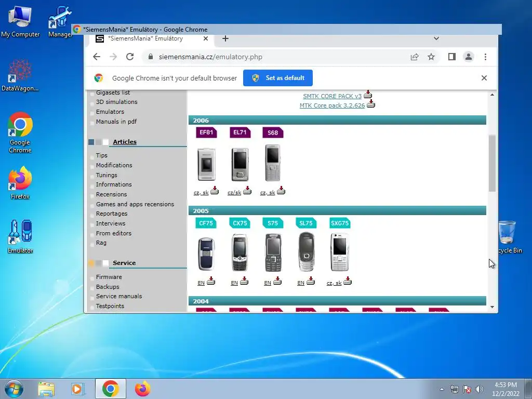532x399 pixels.
Task: Select the Emulator desktop shortcut
Action: coord(20,237)
